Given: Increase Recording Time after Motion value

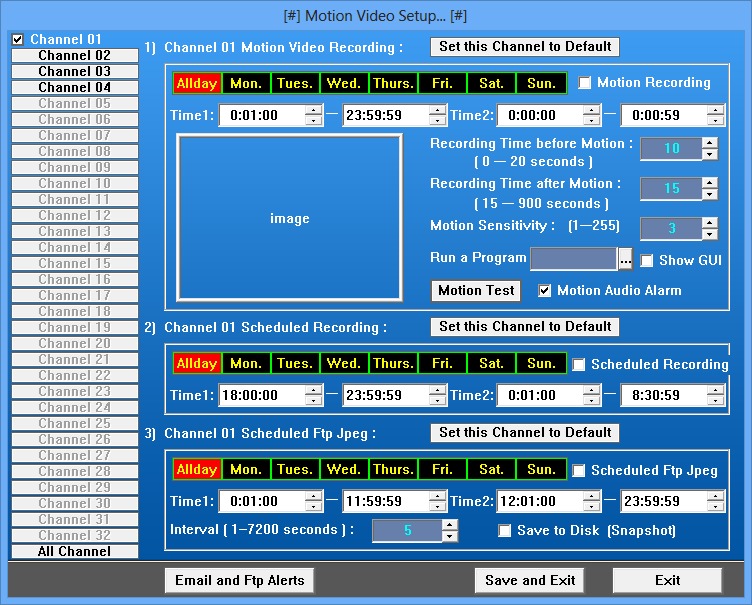Looking at the screenshot, I should click(x=710, y=183).
